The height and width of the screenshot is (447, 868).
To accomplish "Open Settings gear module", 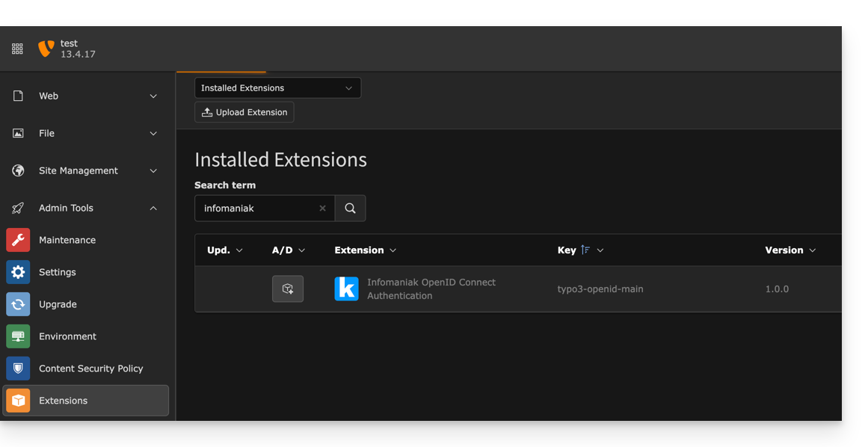I will 18,272.
